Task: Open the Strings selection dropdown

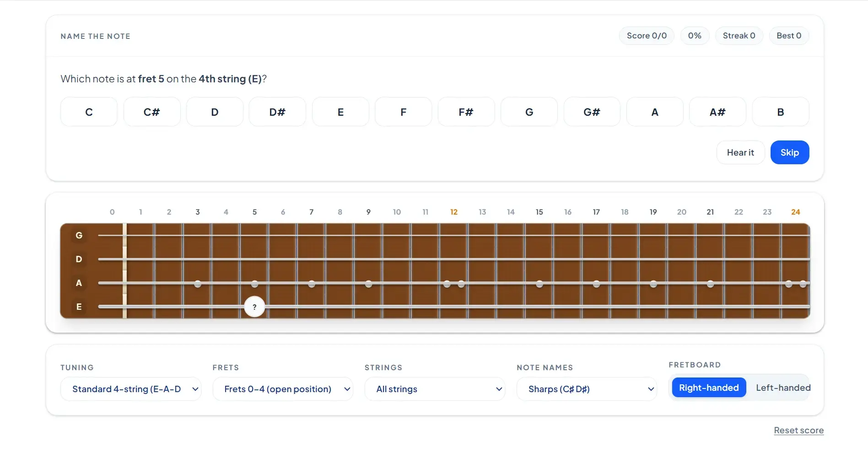Action: click(x=435, y=389)
